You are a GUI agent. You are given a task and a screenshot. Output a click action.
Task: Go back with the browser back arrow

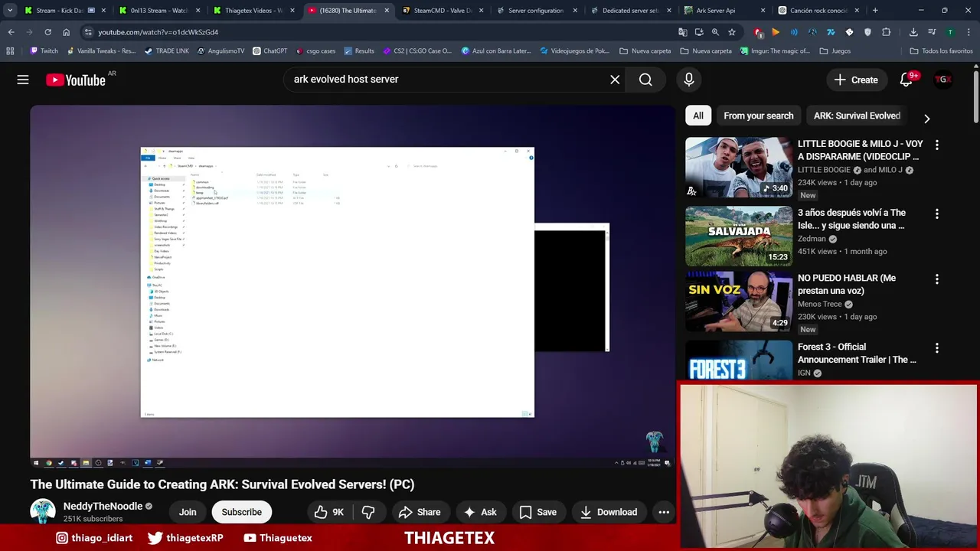(11, 32)
